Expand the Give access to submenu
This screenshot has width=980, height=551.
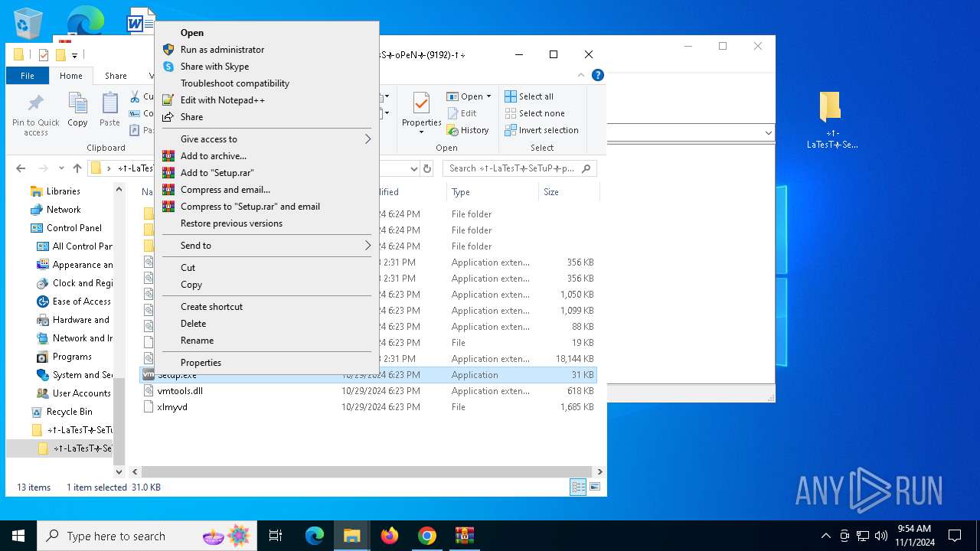[266, 139]
